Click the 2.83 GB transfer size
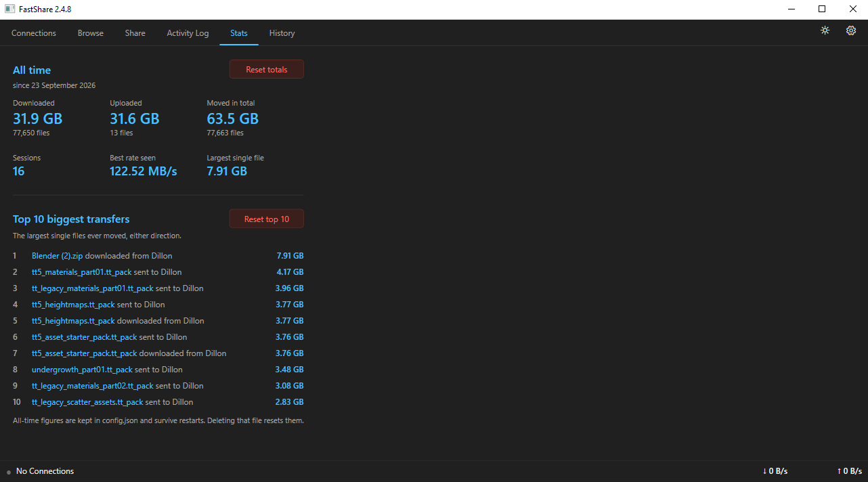868x482 pixels. click(290, 402)
